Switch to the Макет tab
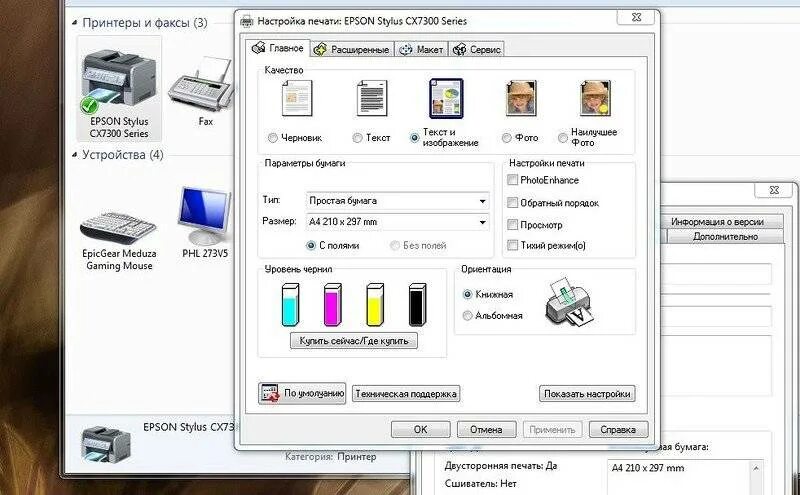 point(421,50)
